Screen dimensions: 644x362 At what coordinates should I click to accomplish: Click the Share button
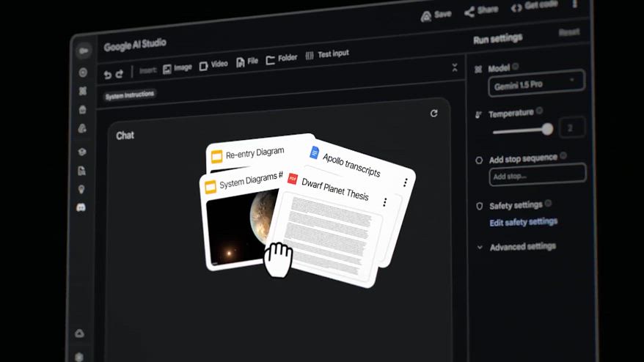coord(481,11)
